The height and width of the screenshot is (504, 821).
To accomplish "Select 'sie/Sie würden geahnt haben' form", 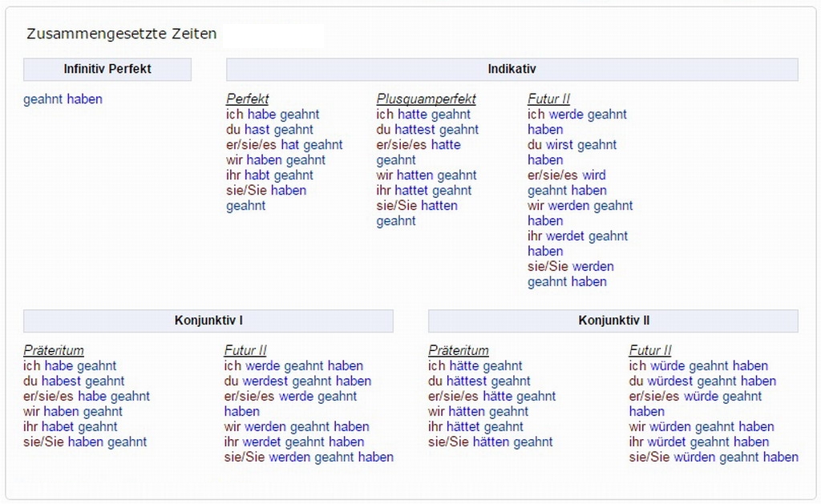I will 714,458.
